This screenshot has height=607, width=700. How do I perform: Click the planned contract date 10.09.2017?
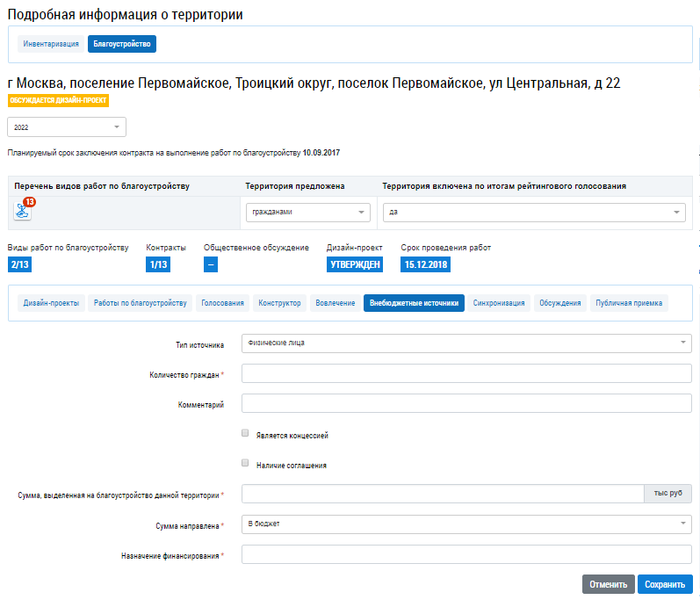[x=321, y=153]
